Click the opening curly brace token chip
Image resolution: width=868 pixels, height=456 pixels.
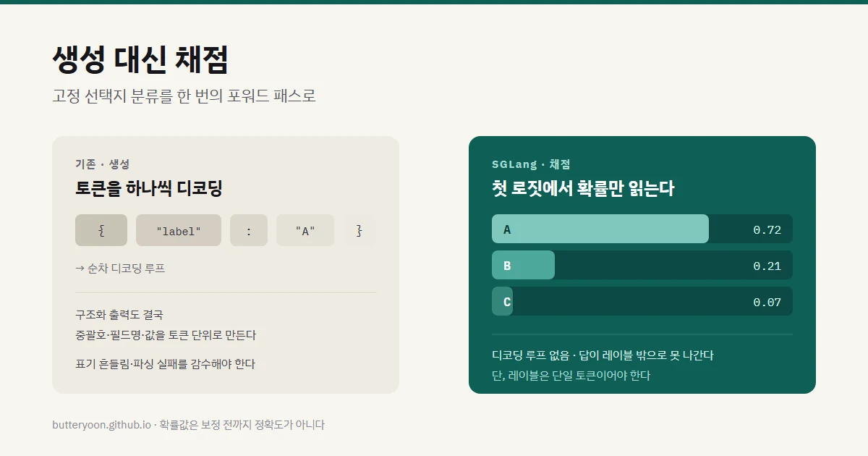101,230
